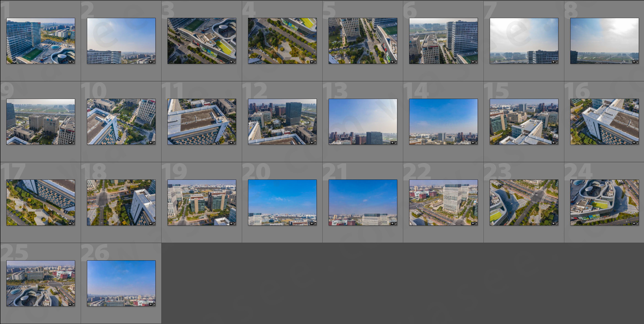
Task: Click develop adjustments badge on photo 1
Action: point(73,62)
